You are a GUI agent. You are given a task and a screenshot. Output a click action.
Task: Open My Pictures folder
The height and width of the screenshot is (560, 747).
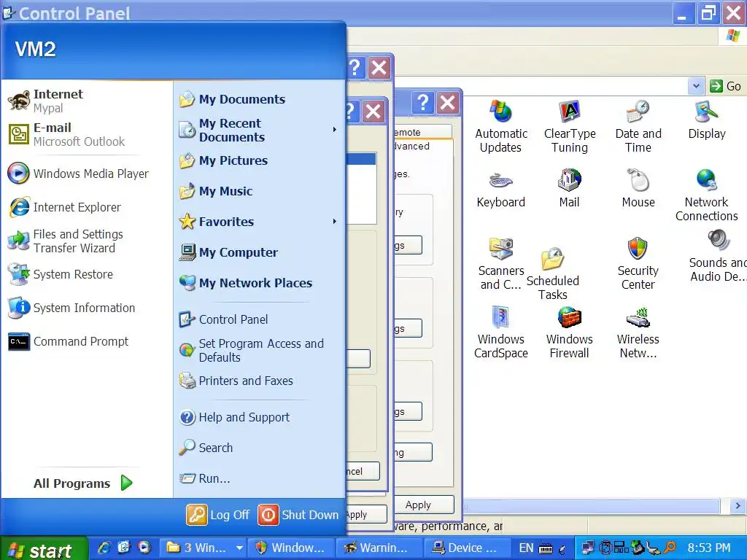coord(259,160)
